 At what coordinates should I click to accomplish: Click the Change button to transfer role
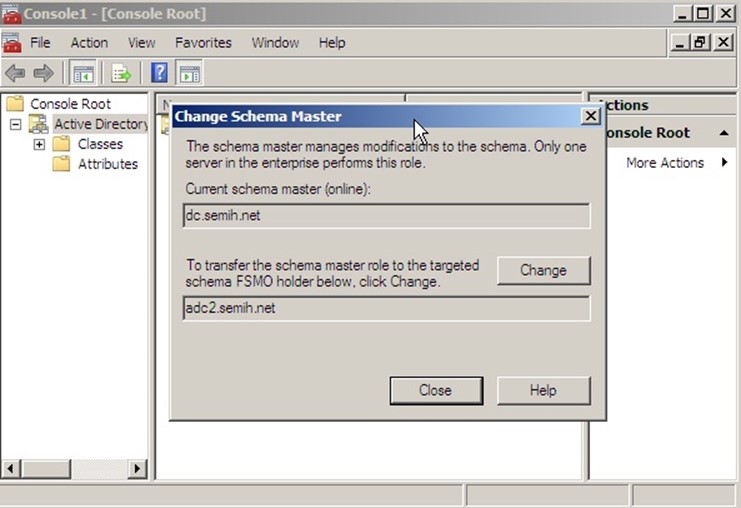tap(543, 270)
